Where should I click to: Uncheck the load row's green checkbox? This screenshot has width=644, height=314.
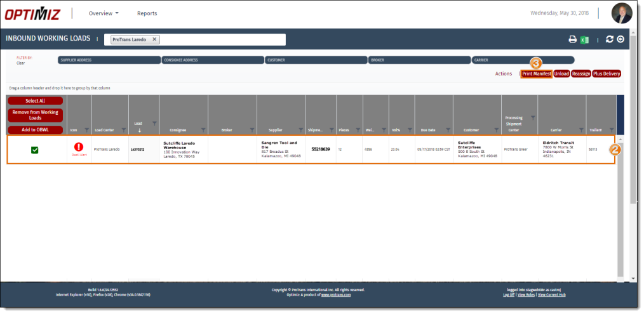35,150
